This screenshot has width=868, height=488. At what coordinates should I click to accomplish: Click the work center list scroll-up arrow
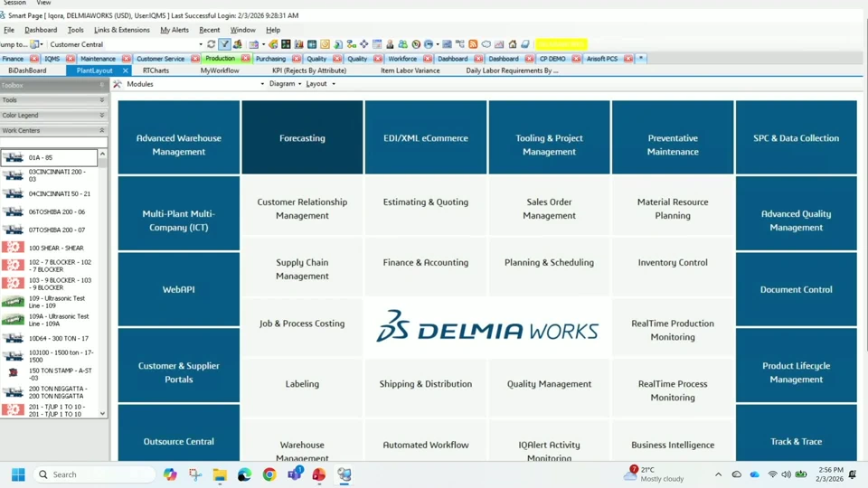[x=102, y=154]
